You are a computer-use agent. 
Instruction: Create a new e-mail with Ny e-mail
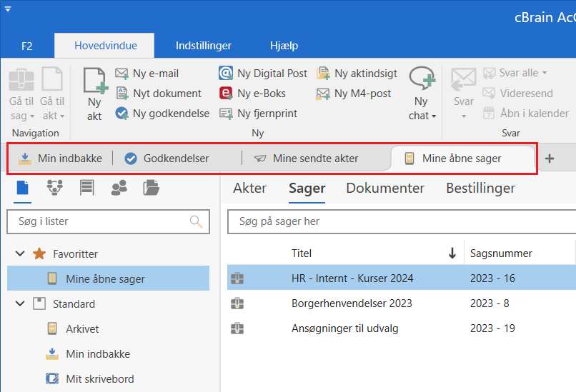pyautogui.click(x=147, y=74)
